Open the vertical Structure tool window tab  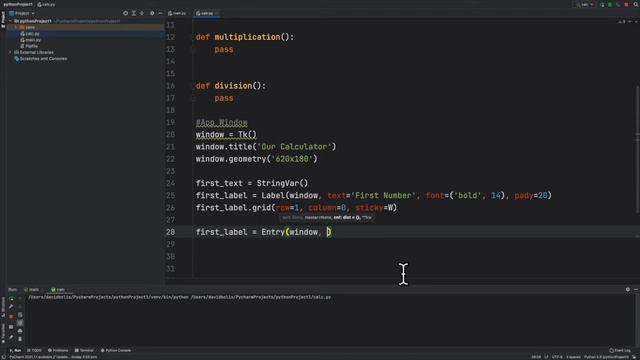(x=3, y=307)
